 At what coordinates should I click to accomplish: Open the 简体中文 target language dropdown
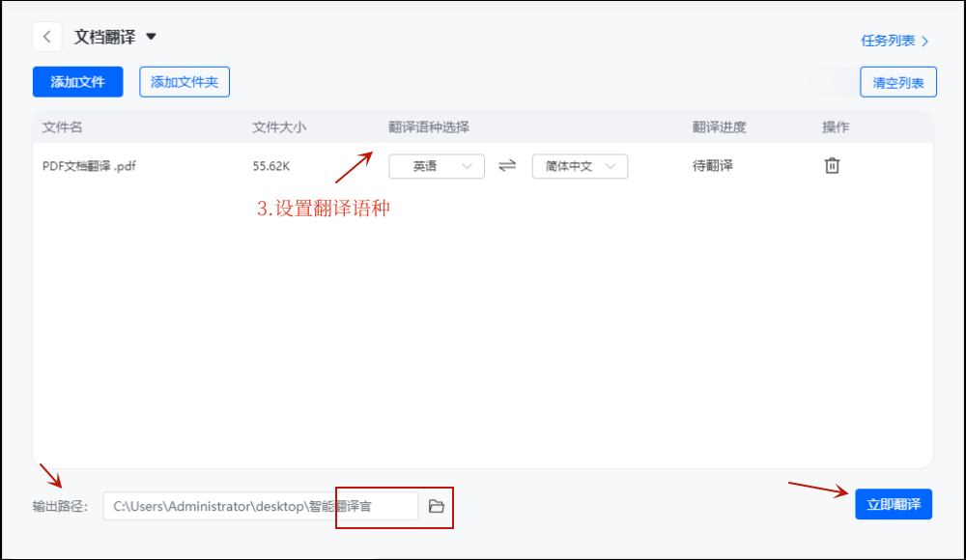580,166
